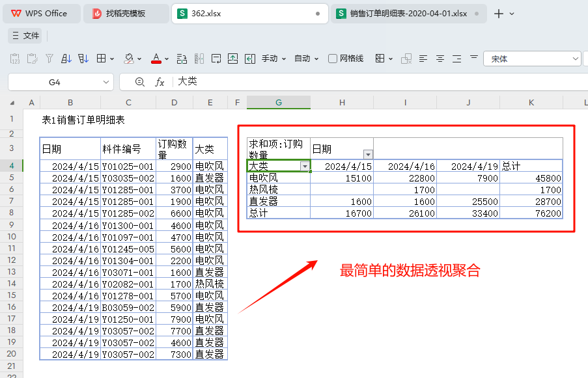This screenshot has width=588, height=378.
Task: Click the top vertical align icon
Action: (x=473, y=57)
